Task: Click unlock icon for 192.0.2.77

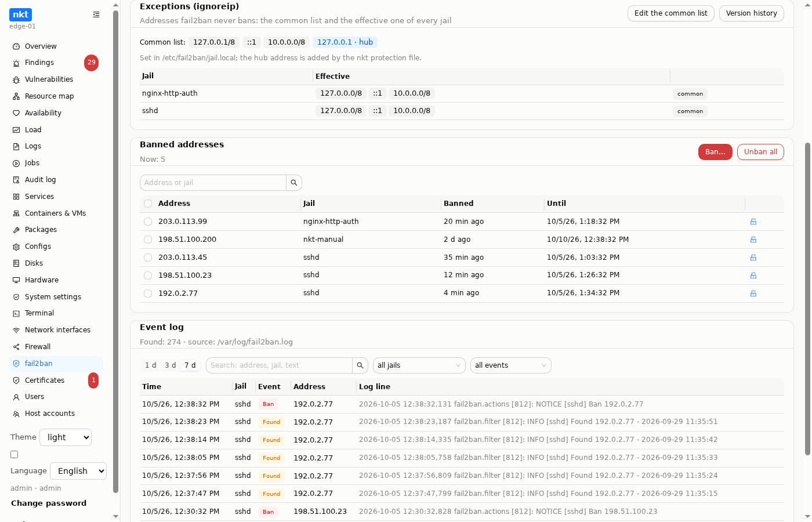Action: tap(753, 293)
